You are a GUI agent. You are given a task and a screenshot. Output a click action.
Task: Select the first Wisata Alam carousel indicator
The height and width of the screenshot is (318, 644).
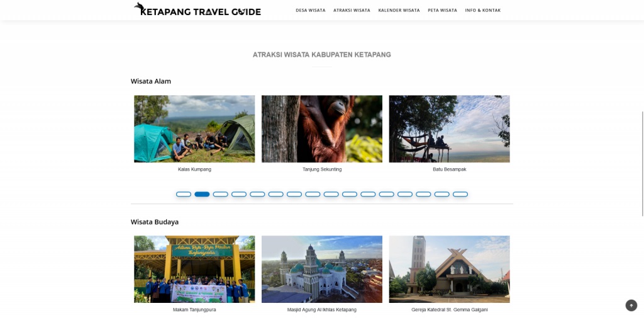(184, 194)
